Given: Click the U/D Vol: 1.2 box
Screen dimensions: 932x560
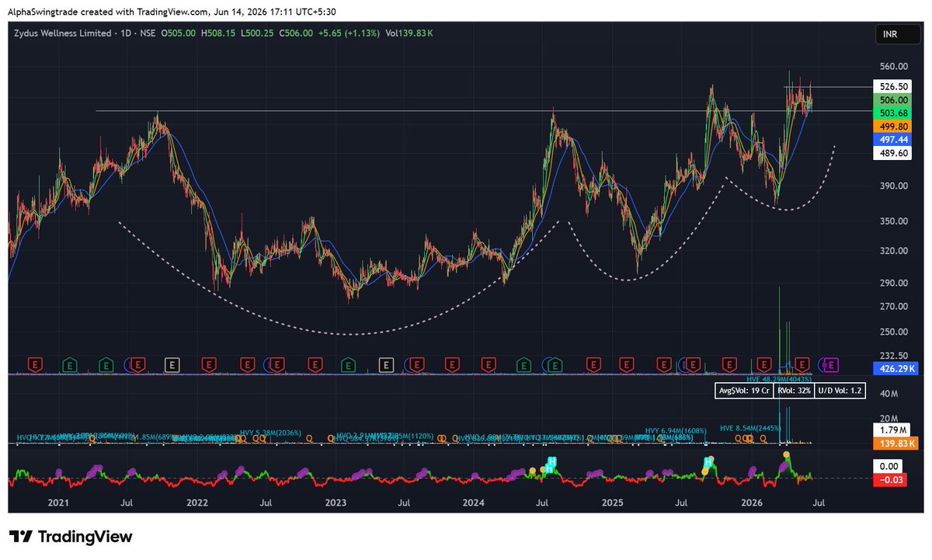Looking at the screenshot, I should (x=840, y=391).
